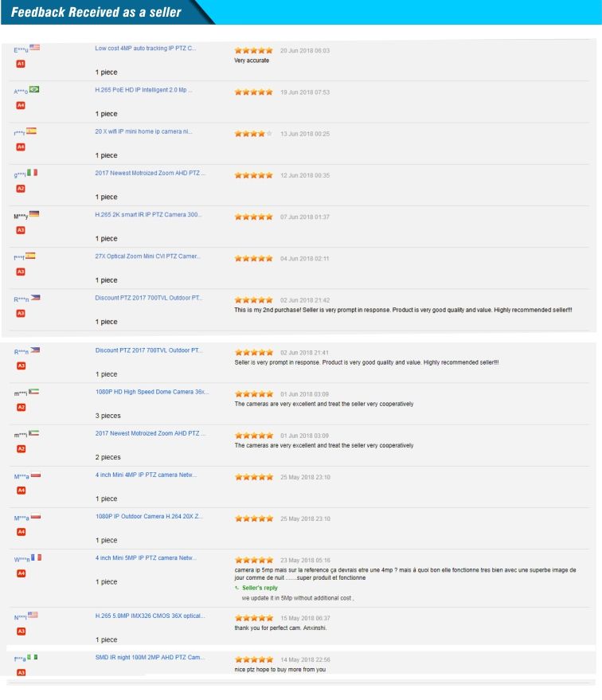The height and width of the screenshot is (700, 602).
Task: Open the Low cost 4MP auto tracking product link
Action: [145, 49]
